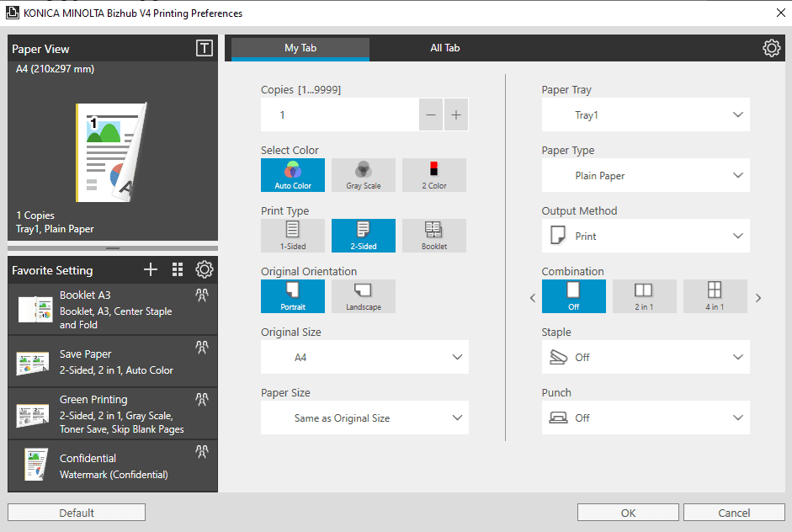Viewport: 792px width, 532px height.
Task: Switch the favorite settings grid view icon
Action: pos(178,270)
